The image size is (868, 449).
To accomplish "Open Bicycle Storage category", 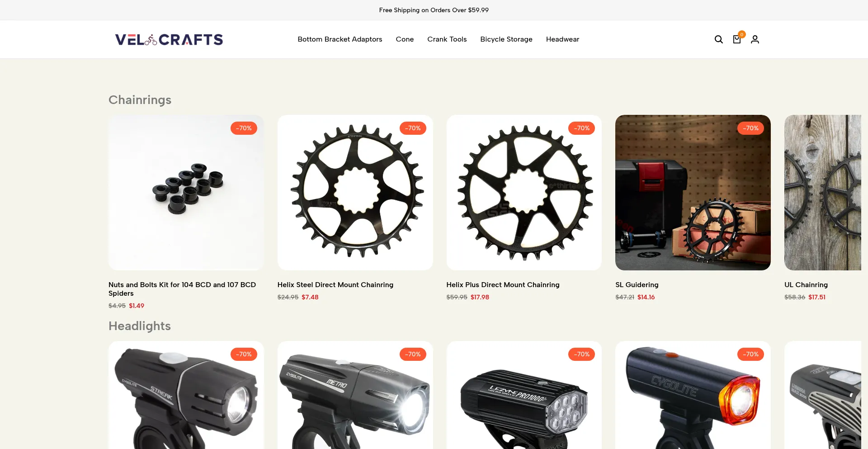I will click(506, 39).
